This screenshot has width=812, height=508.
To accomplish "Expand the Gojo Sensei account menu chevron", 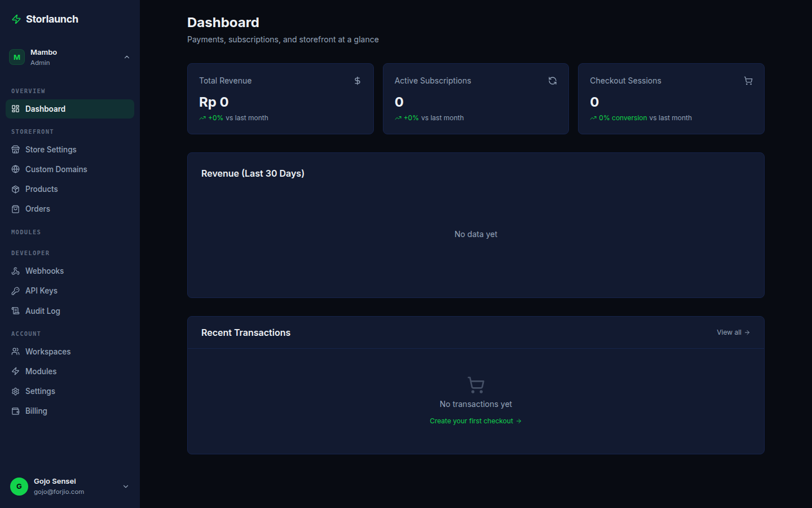I will (126, 487).
